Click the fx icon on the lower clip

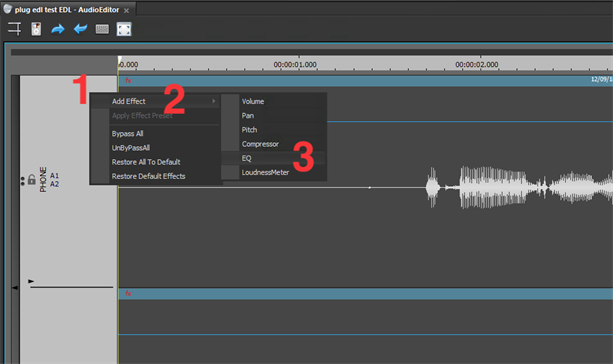coord(128,293)
